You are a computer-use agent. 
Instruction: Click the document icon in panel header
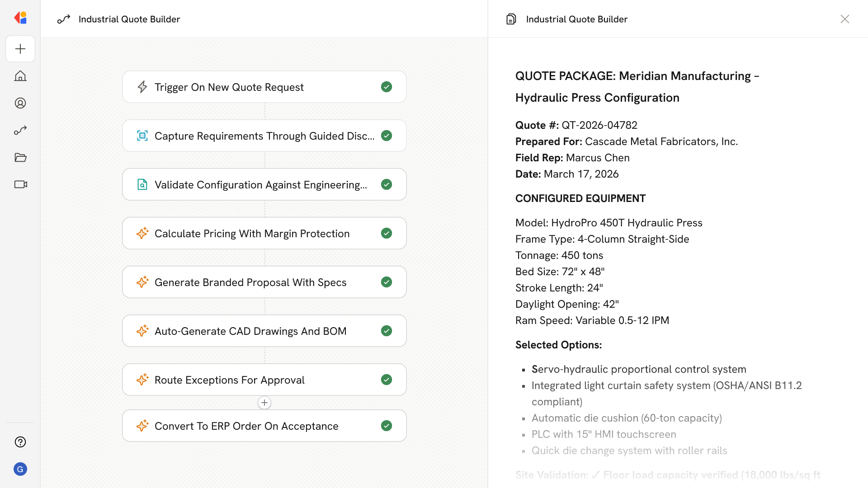pyautogui.click(x=511, y=19)
